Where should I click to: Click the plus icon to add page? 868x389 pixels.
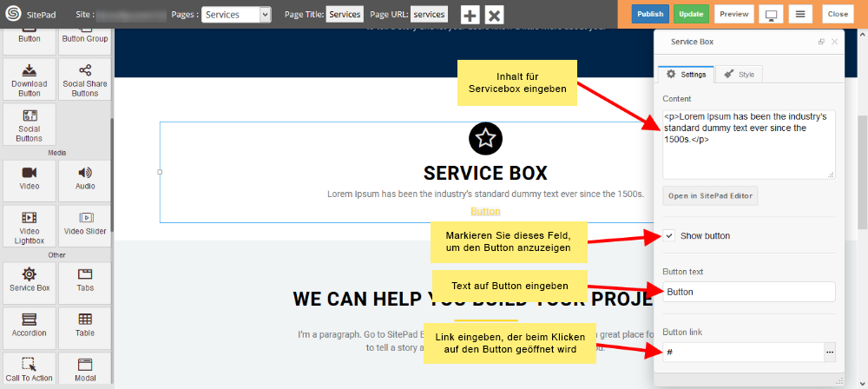tap(470, 15)
